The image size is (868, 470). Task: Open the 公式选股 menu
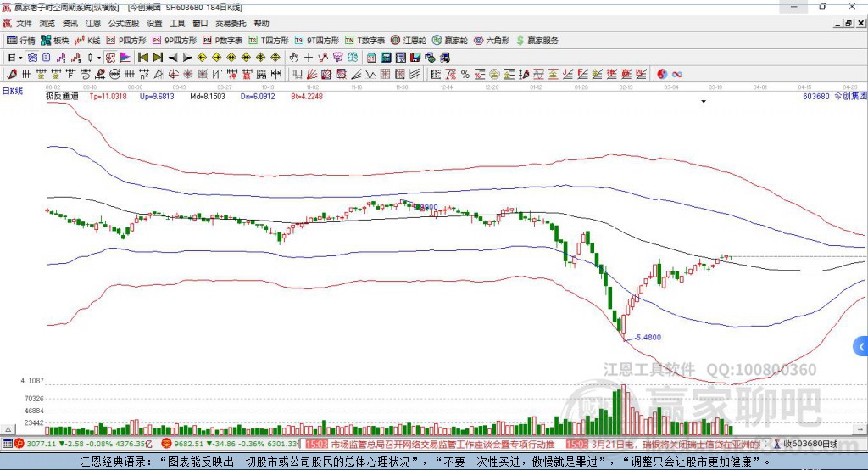[124, 23]
